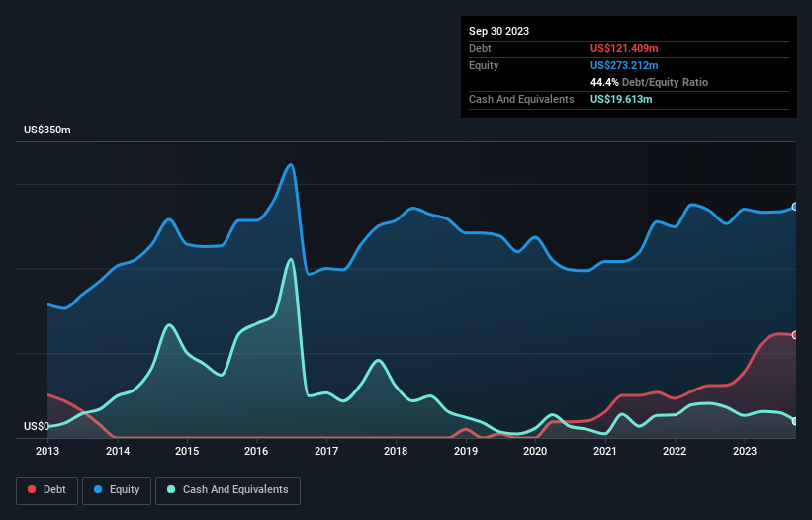
Task: Click the teal Cash And Equivalents legend dot
Action: (x=171, y=489)
